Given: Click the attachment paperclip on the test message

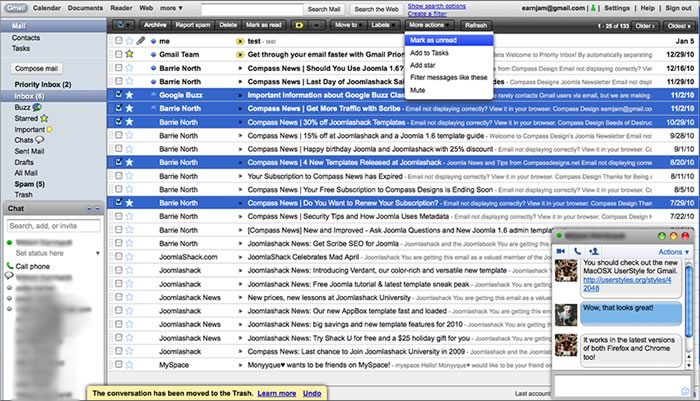Looking at the screenshot, I should pyautogui.click(x=141, y=41).
